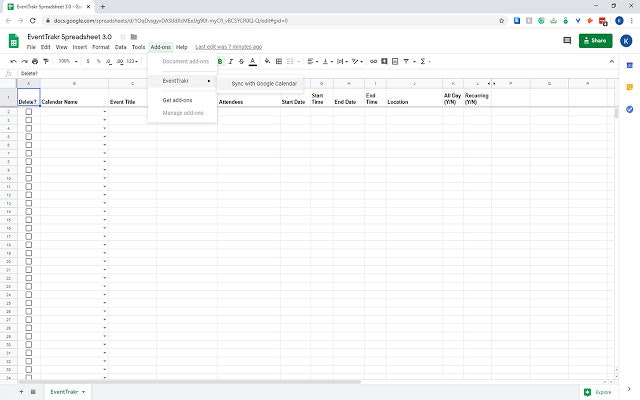The height and width of the screenshot is (400, 640).
Task: Open the Tasks side panel icon
Action: 629,109
